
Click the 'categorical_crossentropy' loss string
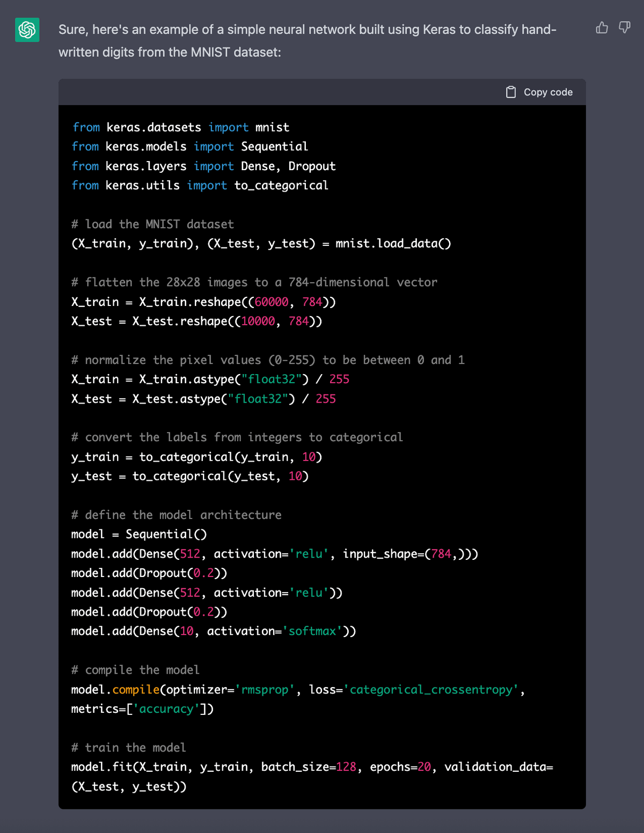click(x=431, y=689)
